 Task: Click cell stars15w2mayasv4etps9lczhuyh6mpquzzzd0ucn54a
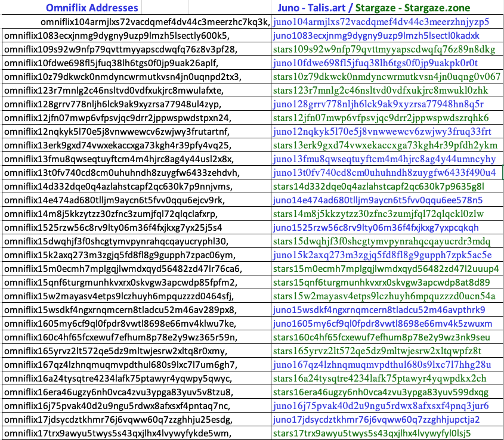point(387,296)
